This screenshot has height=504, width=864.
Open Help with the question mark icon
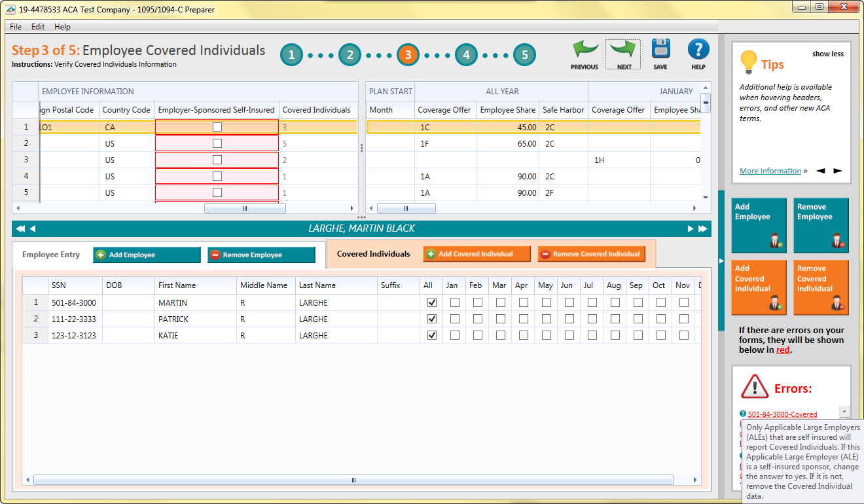pyautogui.click(x=698, y=50)
